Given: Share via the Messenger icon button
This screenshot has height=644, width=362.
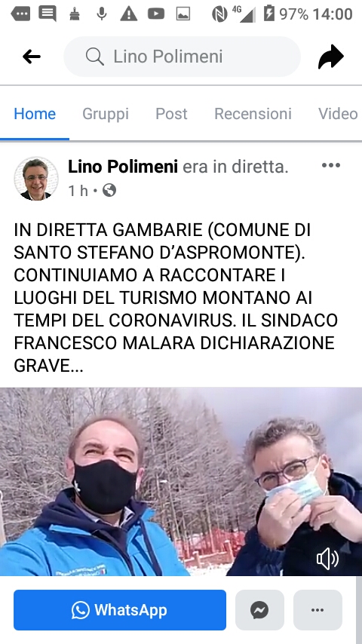Looking at the screenshot, I should click(259, 610).
